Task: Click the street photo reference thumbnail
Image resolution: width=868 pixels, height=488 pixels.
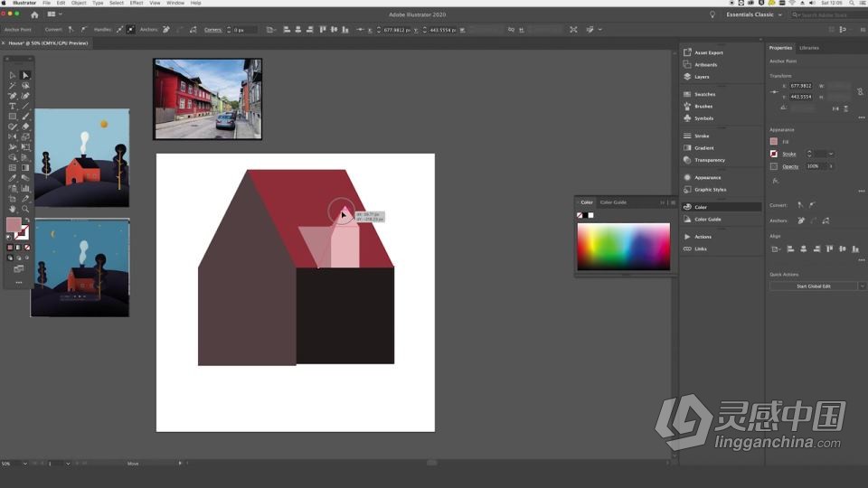Action: coord(208,99)
